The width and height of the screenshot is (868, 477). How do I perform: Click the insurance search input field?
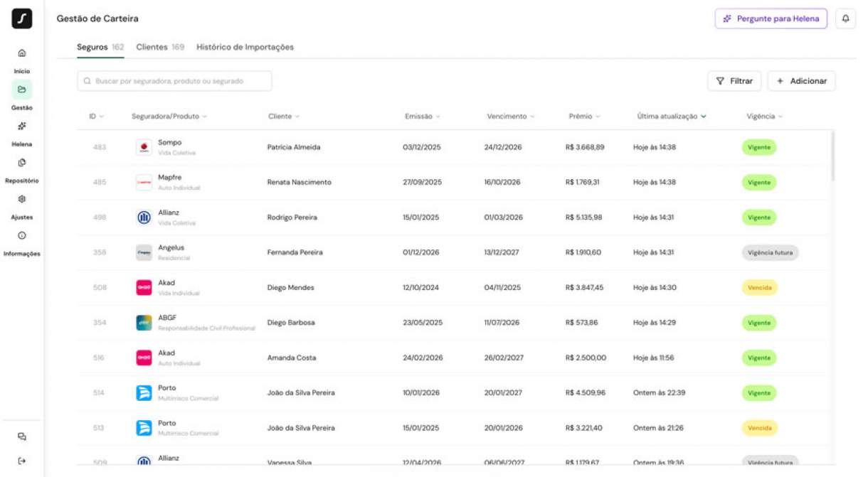(174, 81)
